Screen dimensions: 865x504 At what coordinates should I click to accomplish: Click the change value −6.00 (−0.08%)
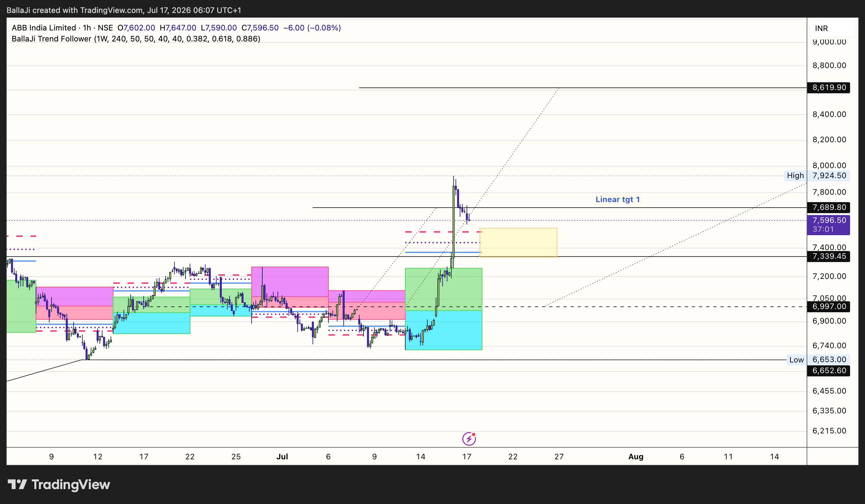(x=312, y=28)
